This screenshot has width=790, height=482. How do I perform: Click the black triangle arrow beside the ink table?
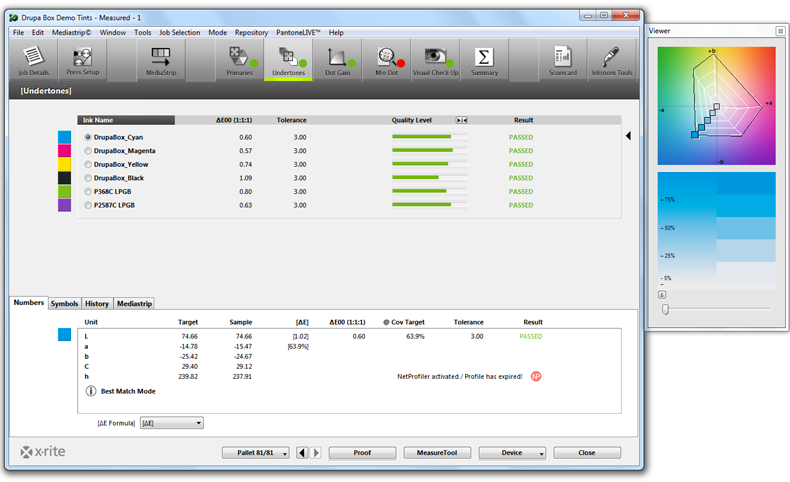pos(628,135)
